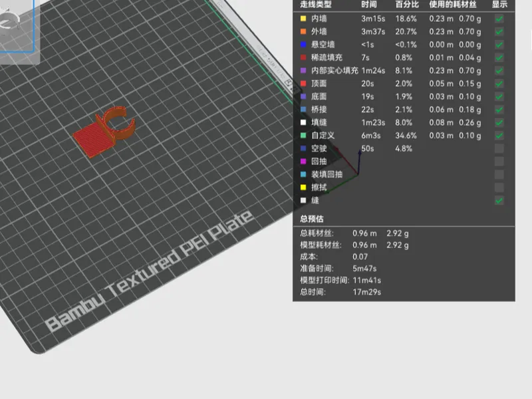Screen dimensions: 532x399
Task: Click the magenta 回抽 color swatch
Action: (303, 162)
